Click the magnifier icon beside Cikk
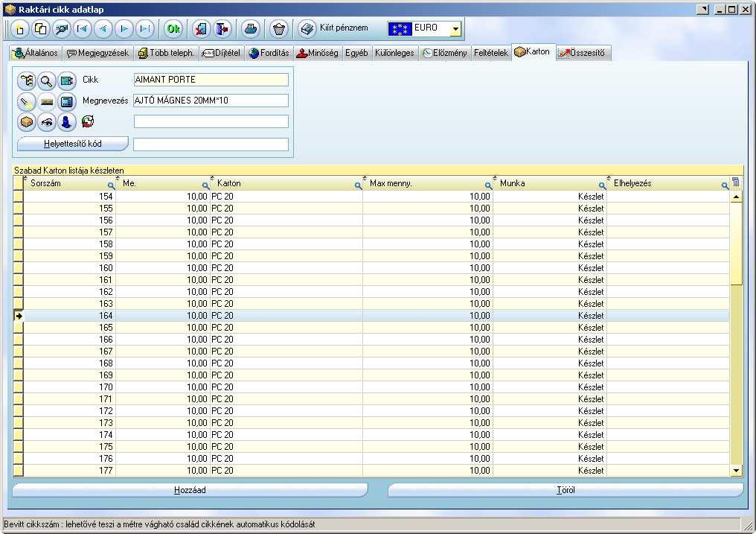756x534 pixels. pyautogui.click(x=46, y=80)
